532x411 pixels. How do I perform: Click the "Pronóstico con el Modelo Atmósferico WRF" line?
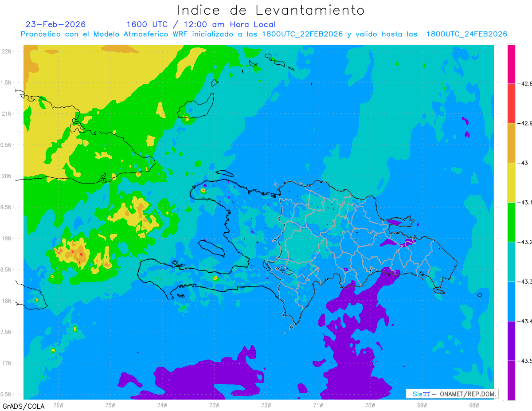coord(264,35)
